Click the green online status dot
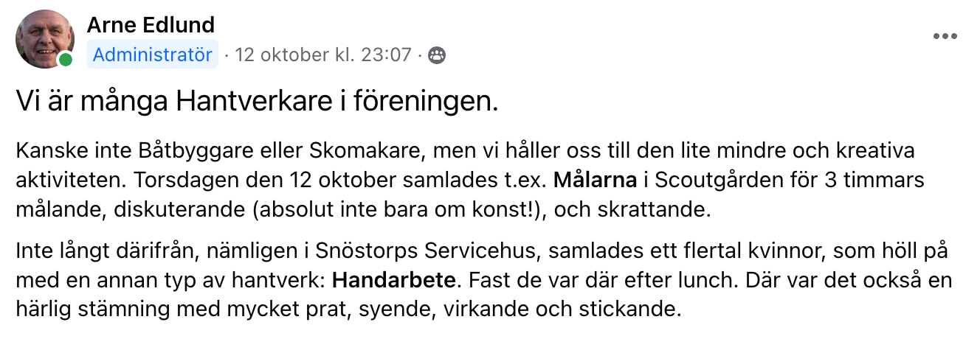 (66, 60)
